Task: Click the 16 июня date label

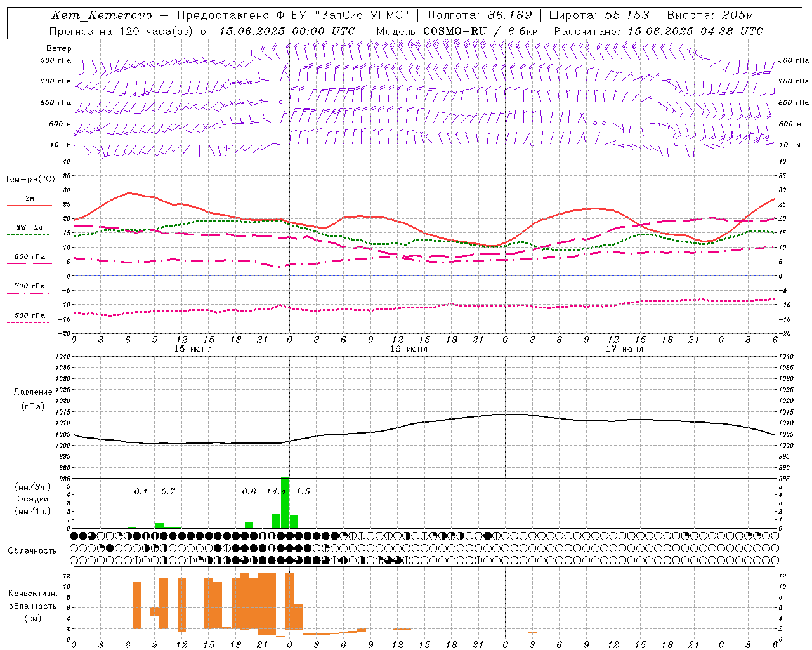Action: pos(409,348)
